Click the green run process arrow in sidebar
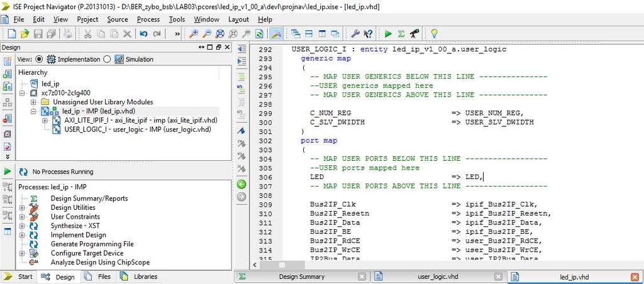 [x=8, y=172]
